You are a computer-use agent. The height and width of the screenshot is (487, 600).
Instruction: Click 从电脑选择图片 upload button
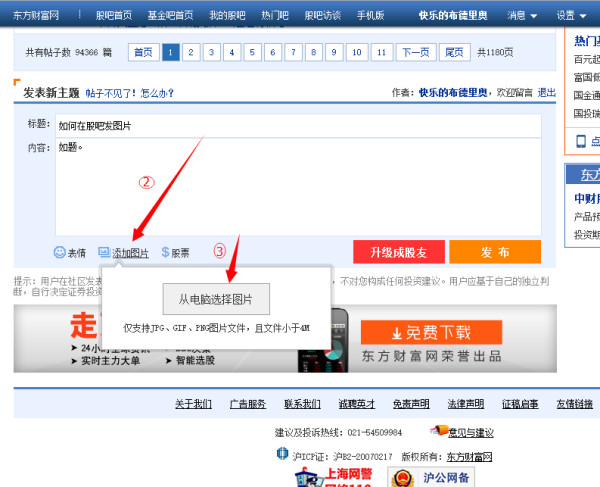(x=216, y=299)
